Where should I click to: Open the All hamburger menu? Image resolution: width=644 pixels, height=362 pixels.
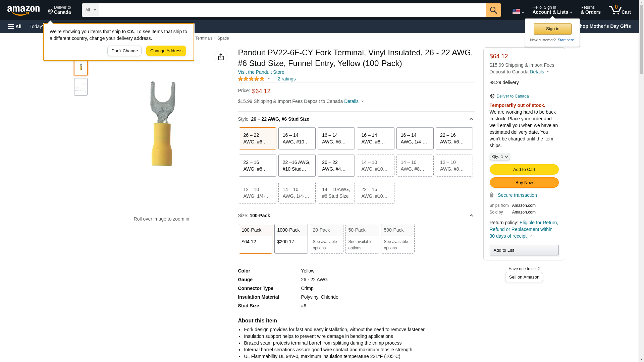coord(15,26)
